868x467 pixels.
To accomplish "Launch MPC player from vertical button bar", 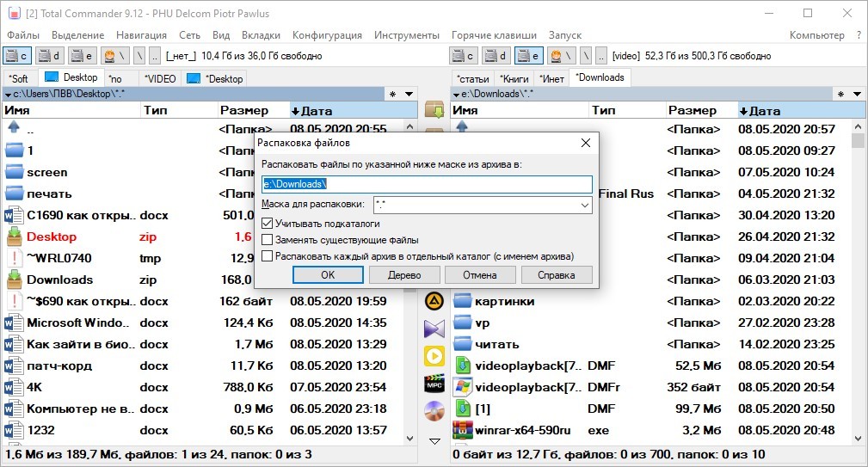I will (x=434, y=384).
